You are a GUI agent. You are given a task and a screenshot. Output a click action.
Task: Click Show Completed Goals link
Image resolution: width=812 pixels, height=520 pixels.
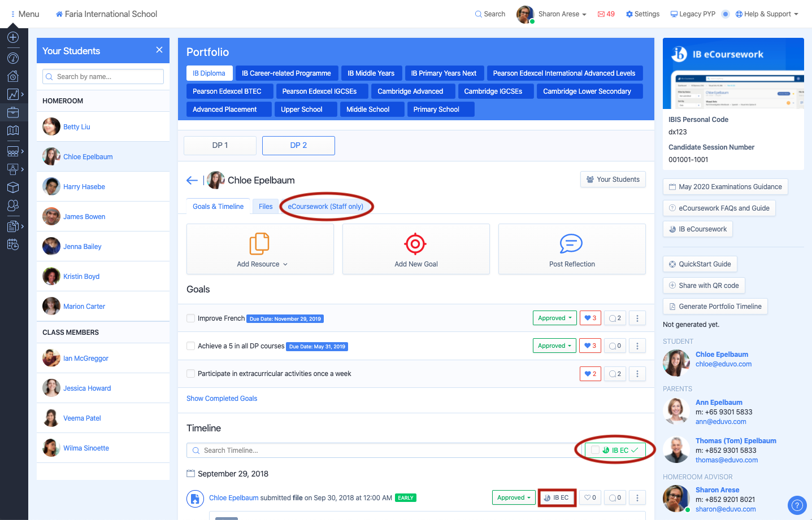click(x=222, y=399)
